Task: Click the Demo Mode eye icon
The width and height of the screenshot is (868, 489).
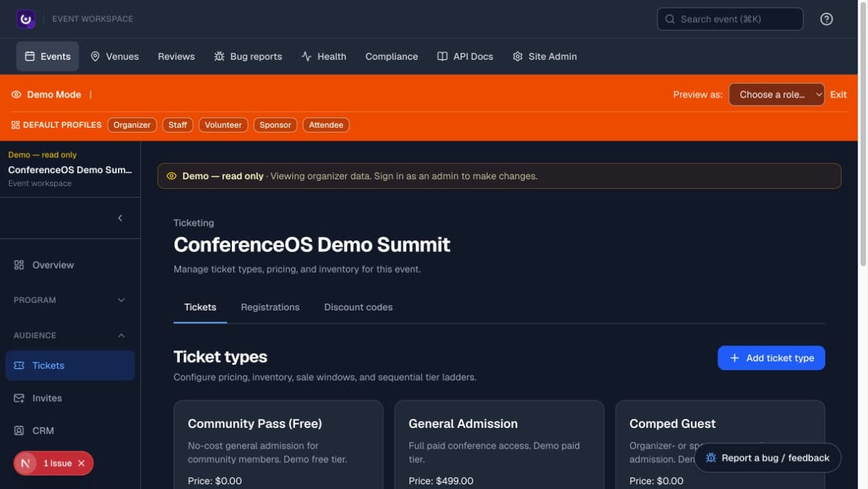Action: coord(16,95)
